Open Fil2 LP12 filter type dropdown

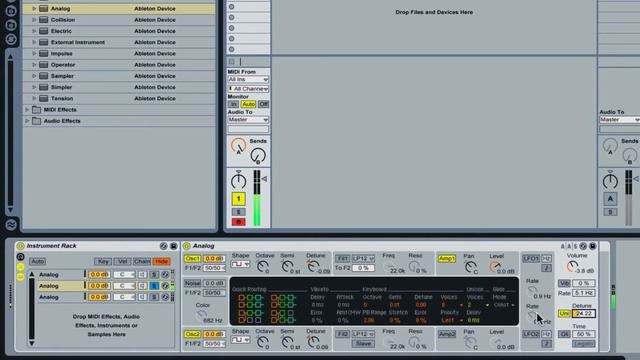(363, 334)
